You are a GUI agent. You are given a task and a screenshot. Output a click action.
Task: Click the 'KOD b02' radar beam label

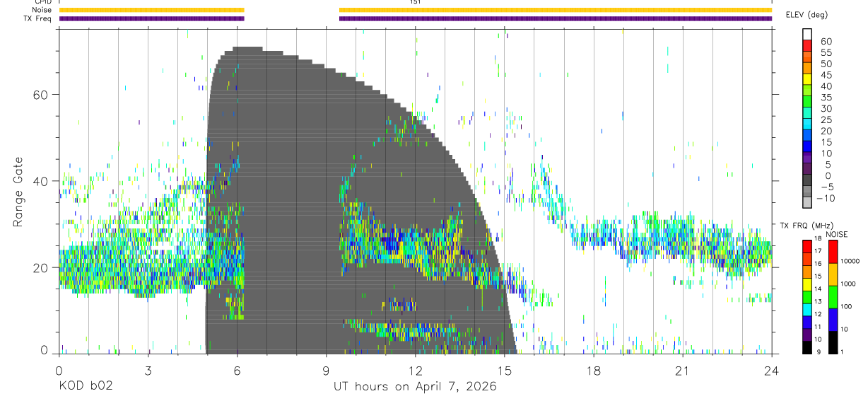[85, 386]
